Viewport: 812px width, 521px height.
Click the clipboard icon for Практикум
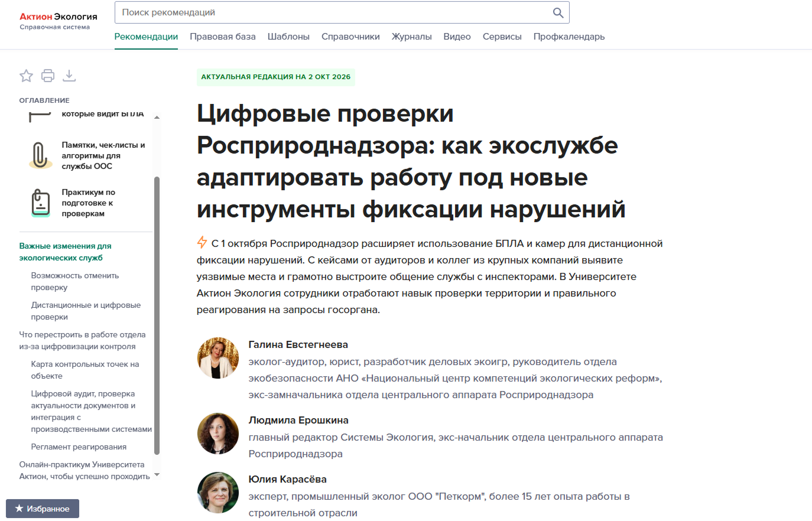(40, 203)
